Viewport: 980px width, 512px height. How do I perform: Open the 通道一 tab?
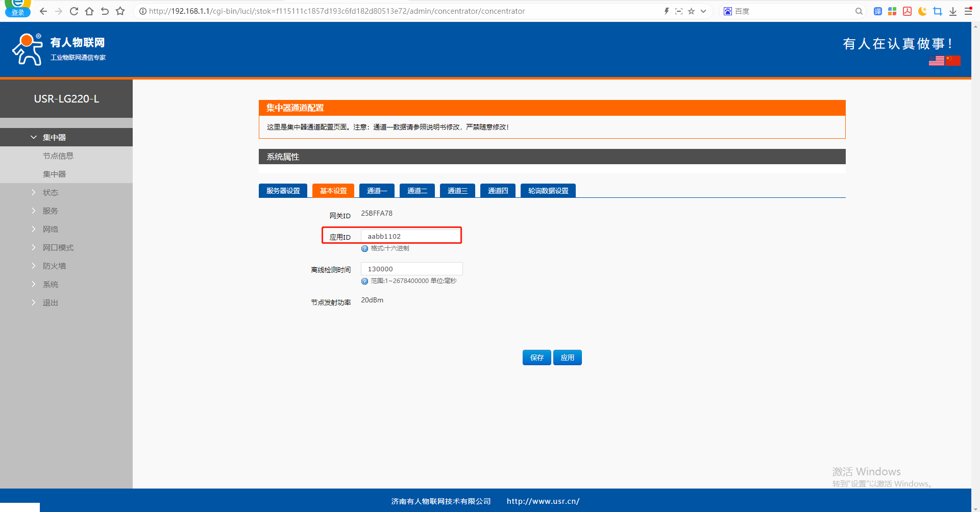(x=377, y=191)
